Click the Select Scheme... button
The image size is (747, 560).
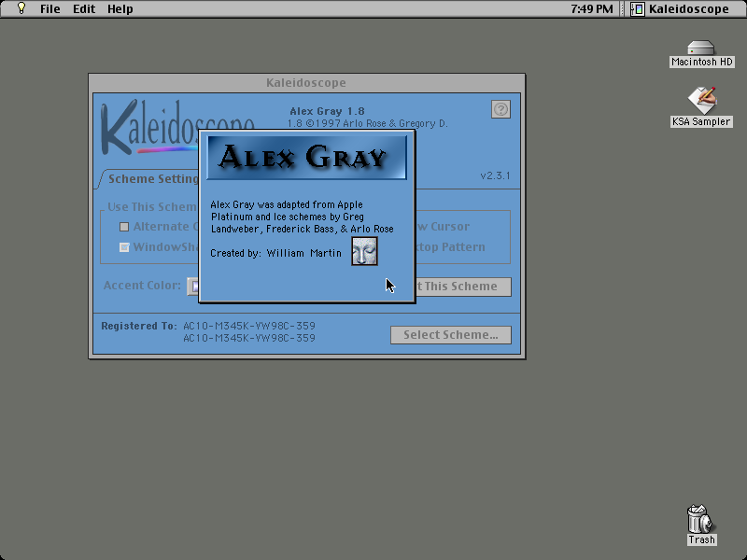click(x=451, y=335)
